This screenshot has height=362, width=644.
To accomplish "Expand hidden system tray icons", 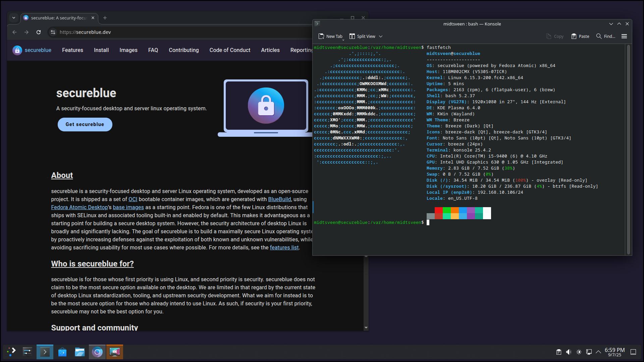I will (598, 352).
